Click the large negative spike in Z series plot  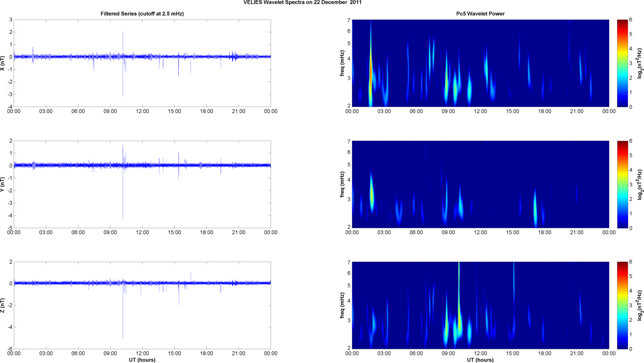point(123,311)
